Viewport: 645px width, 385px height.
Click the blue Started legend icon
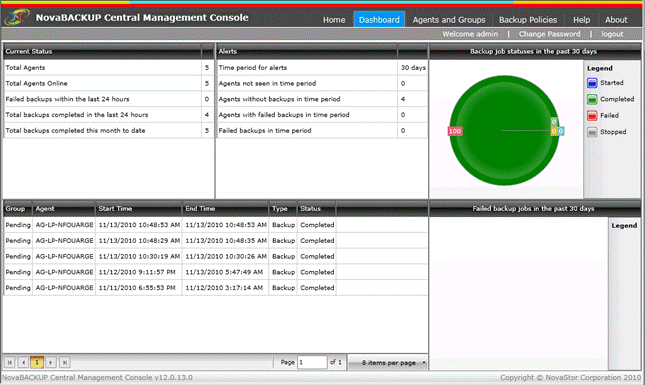592,83
